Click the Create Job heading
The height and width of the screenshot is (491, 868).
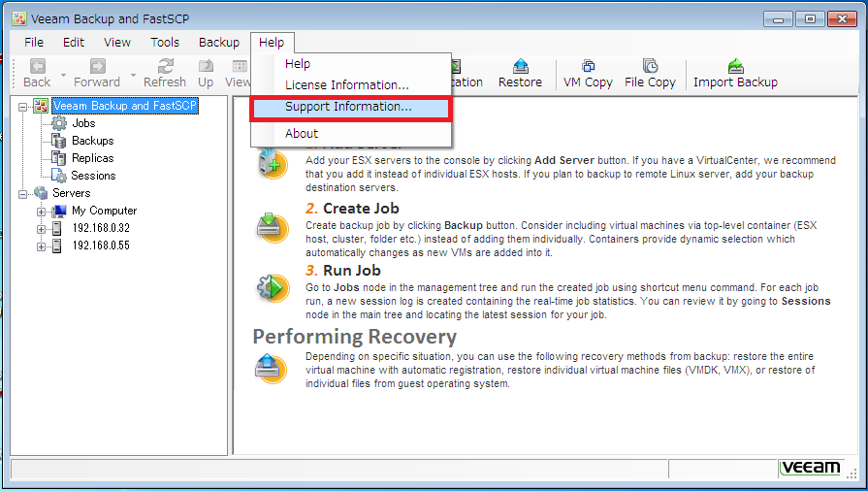click(x=361, y=209)
